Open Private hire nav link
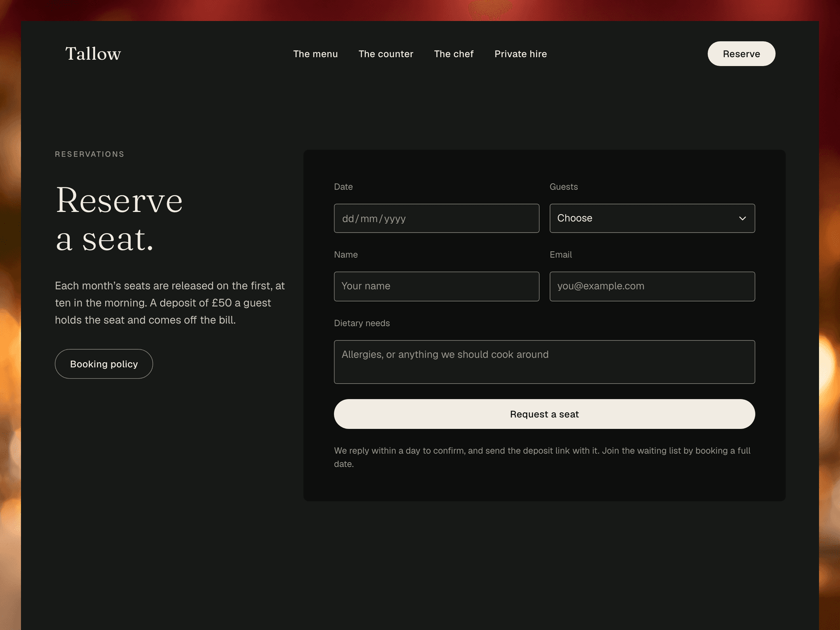 pos(521,54)
